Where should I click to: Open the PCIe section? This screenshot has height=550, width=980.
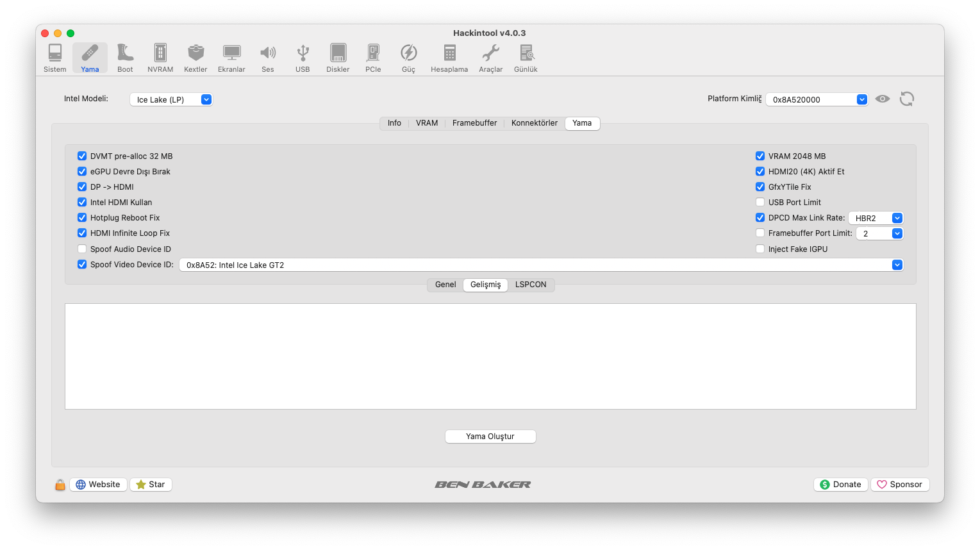[x=373, y=58]
